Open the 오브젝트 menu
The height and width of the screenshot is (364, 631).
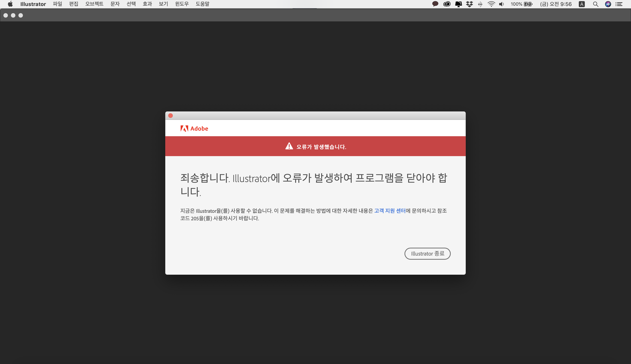94,4
